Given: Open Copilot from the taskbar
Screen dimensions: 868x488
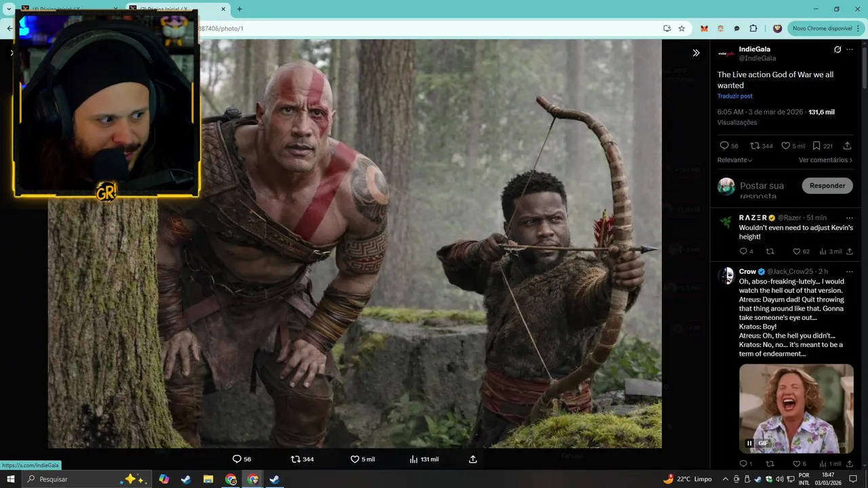Looking at the screenshot, I should (x=163, y=479).
